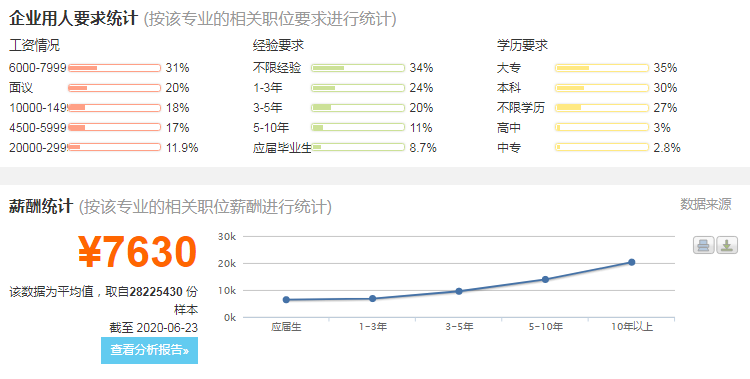Click the 企业用人要求统计 heading
This screenshot has width=750, height=379.
point(73,19)
